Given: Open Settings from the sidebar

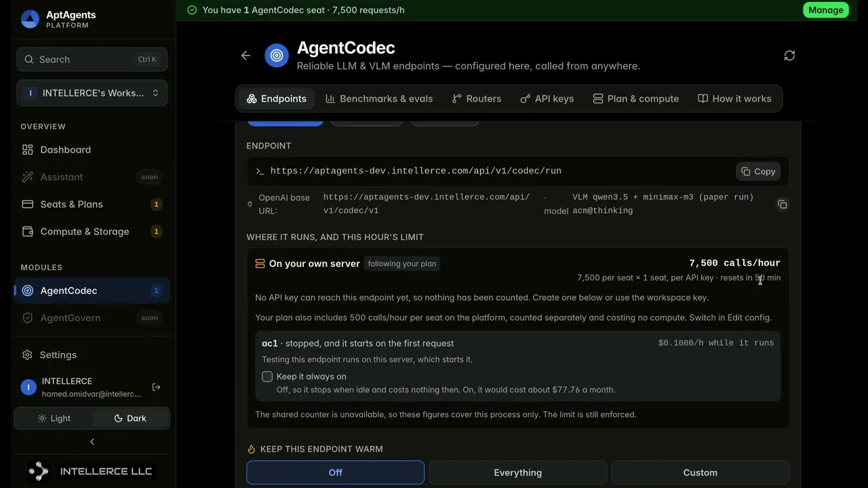Looking at the screenshot, I should click(x=92, y=354).
